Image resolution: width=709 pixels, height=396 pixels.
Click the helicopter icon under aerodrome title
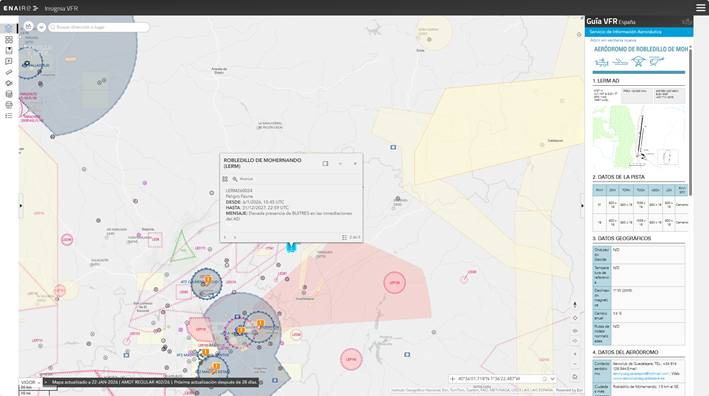point(656,61)
